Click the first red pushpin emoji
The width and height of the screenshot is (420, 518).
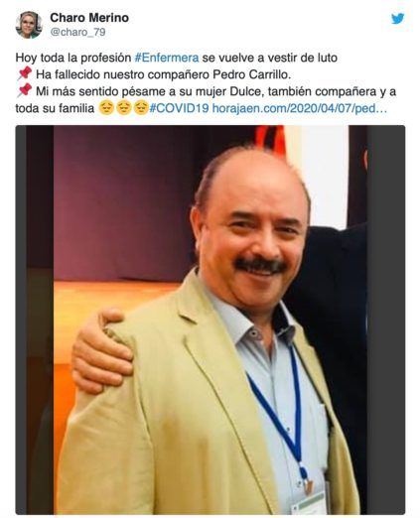[24, 73]
